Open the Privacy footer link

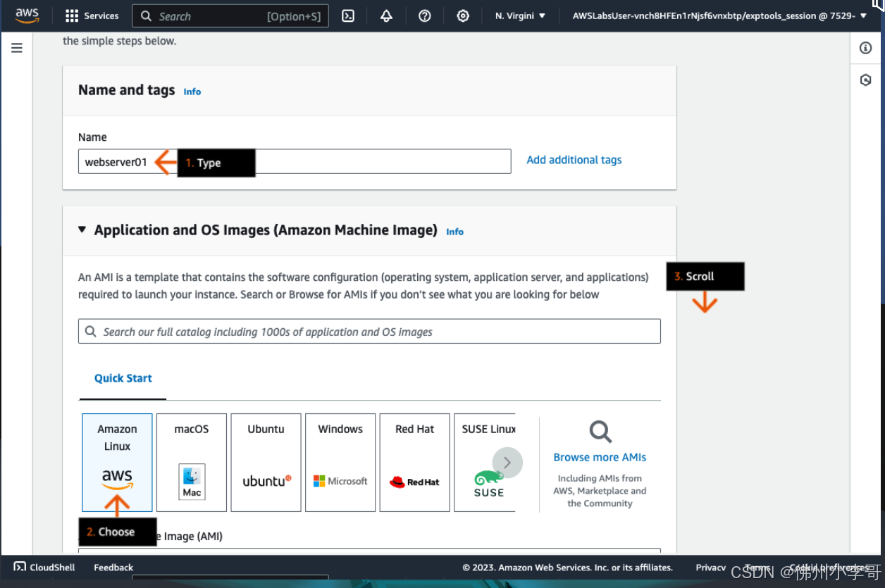click(x=711, y=567)
